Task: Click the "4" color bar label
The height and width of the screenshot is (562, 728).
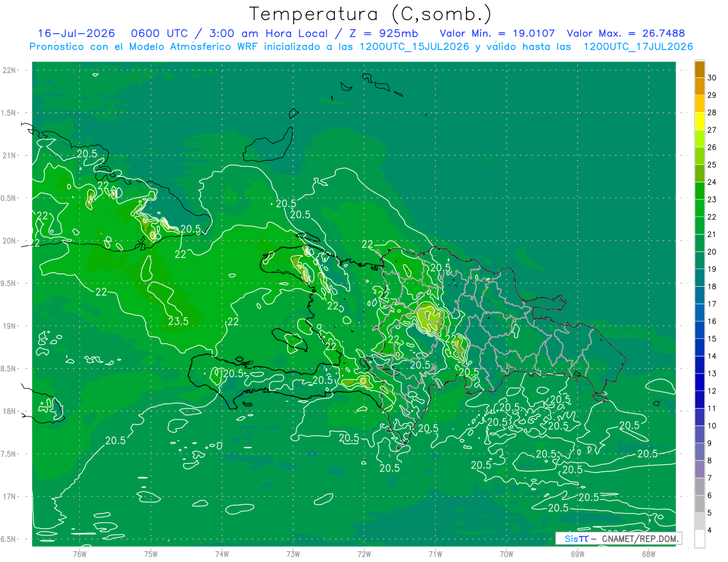Action: (710, 530)
